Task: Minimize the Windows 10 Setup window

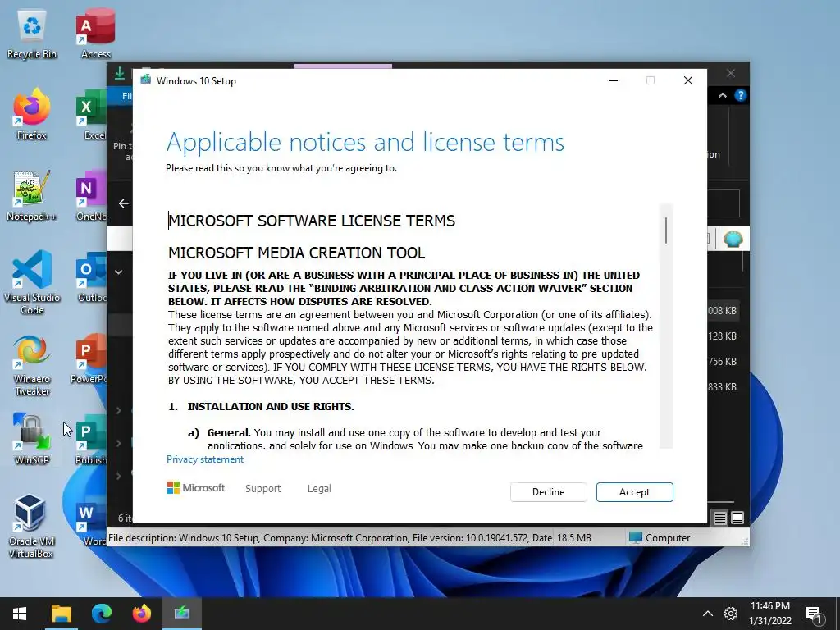Action: click(614, 80)
